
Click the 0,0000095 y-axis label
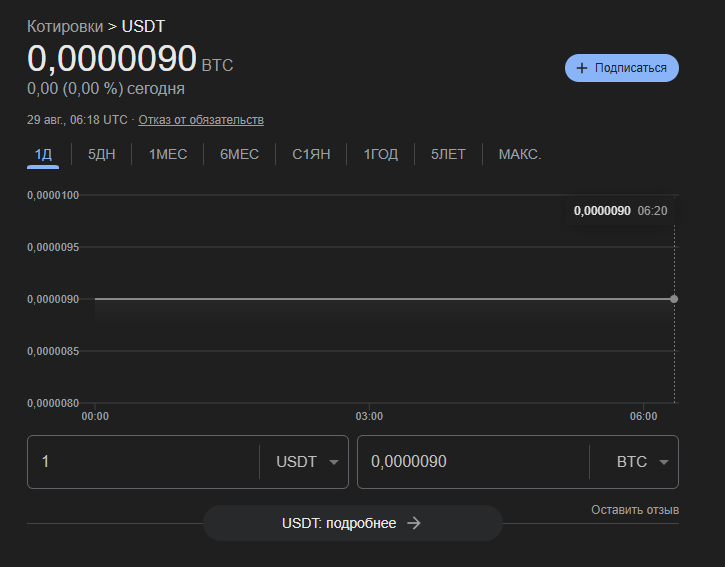[53, 247]
